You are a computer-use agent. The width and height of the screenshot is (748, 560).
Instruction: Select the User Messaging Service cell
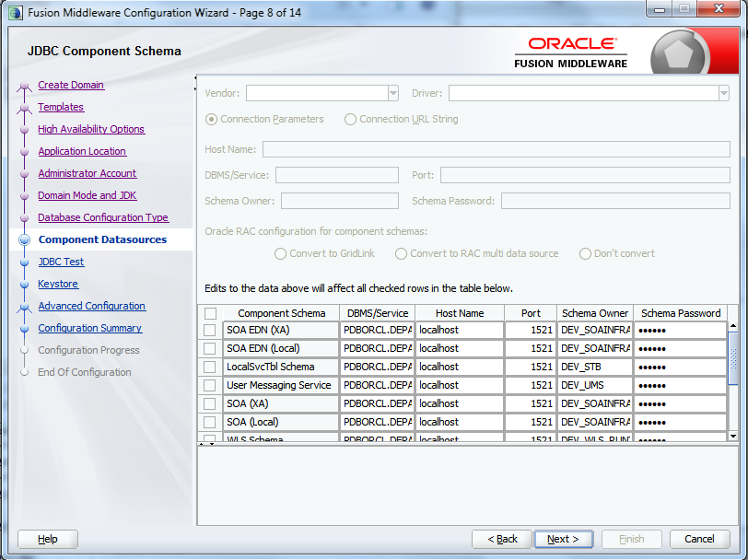tap(280, 385)
